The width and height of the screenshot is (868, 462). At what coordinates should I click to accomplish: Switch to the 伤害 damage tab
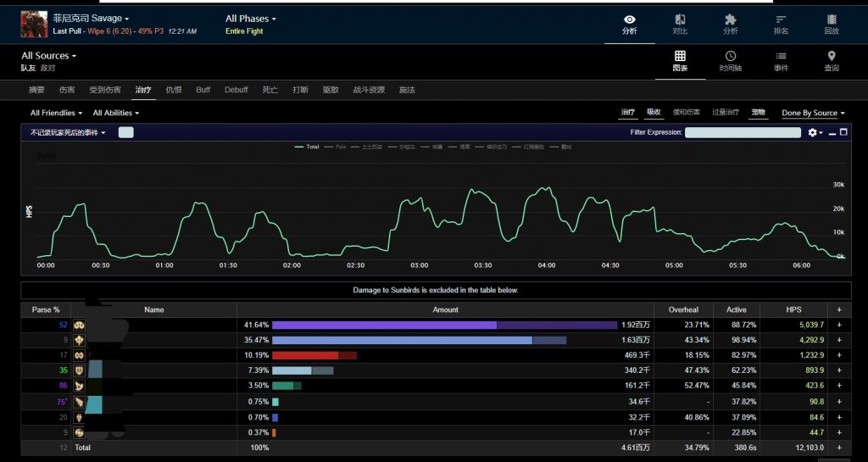click(x=67, y=90)
